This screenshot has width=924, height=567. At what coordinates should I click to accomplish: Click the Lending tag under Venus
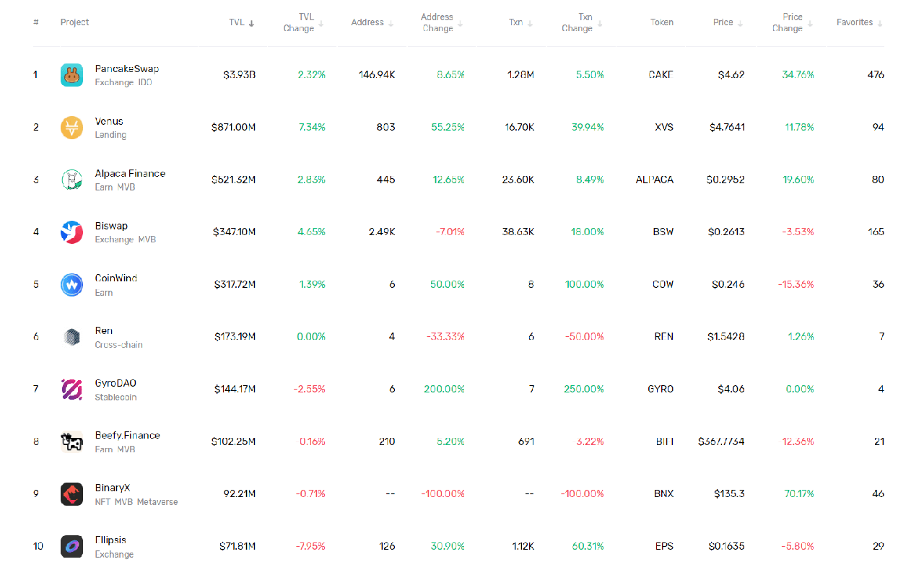coord(110,135)
